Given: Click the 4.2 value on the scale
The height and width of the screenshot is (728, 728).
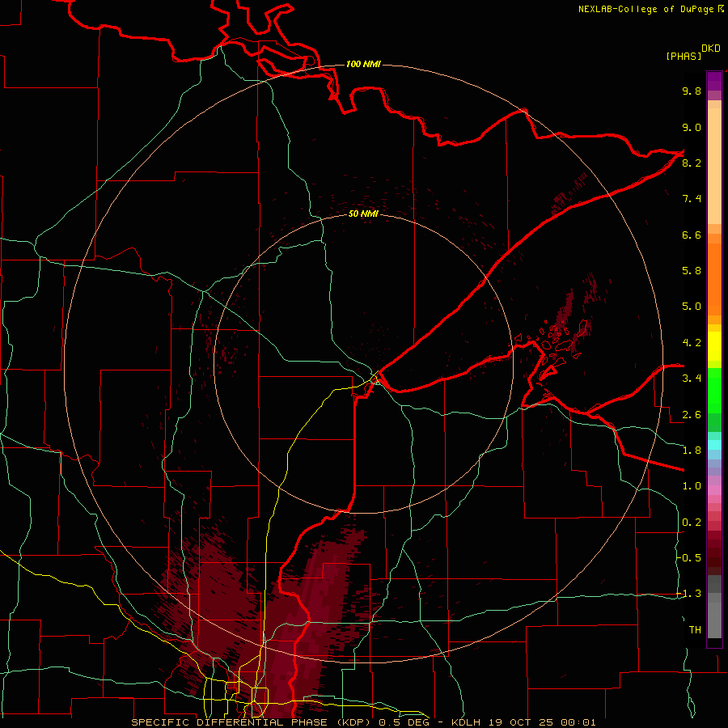Looking at the screenshot, I should point(692,343).
